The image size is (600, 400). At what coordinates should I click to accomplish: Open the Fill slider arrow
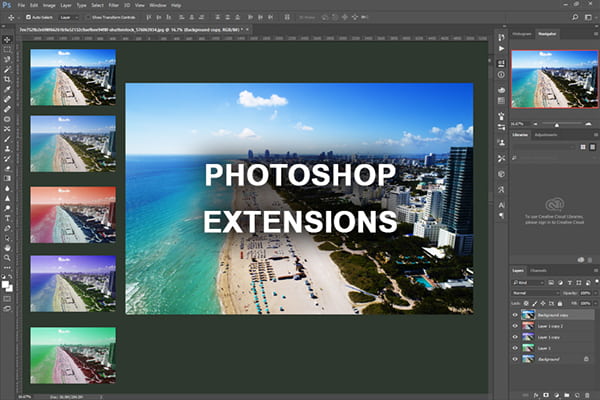595,304
